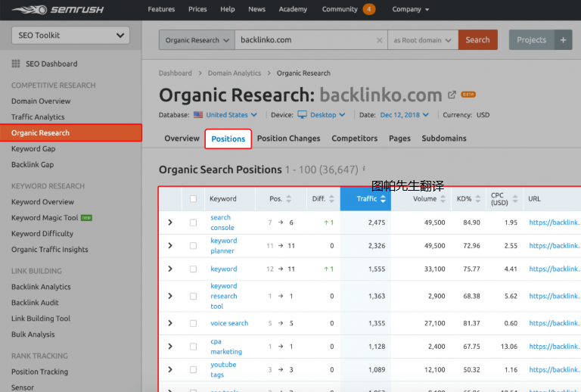Check the 'youtube tags' row checkbox
This screenshot has width=581, height=392.
(193, 370)
